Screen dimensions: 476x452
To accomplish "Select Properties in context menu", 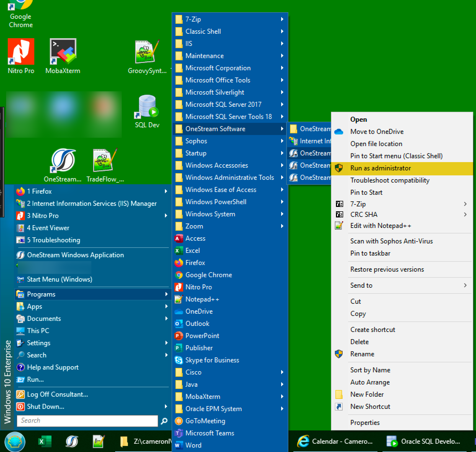I will pyautogui.click(x=402, y=423).
